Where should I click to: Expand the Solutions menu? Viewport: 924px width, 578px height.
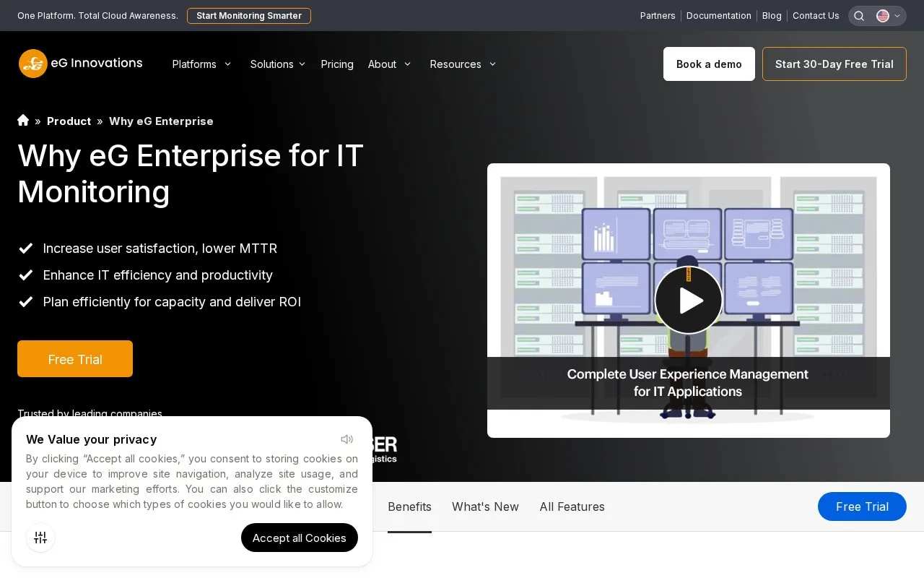click(x=278, y=64)
